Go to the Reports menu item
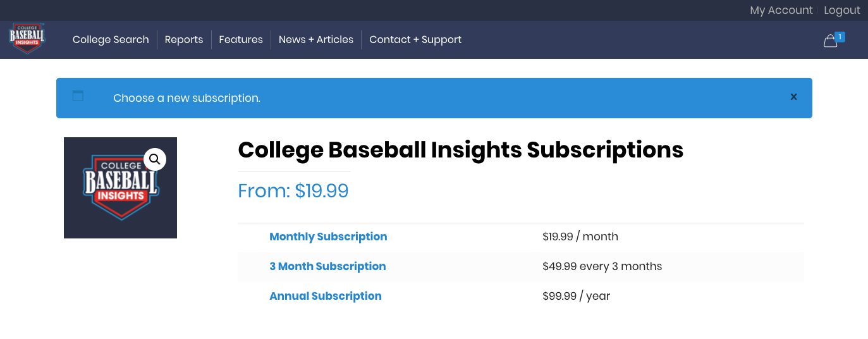This screenshot has width=868, height=339. [x=184, y=40]
